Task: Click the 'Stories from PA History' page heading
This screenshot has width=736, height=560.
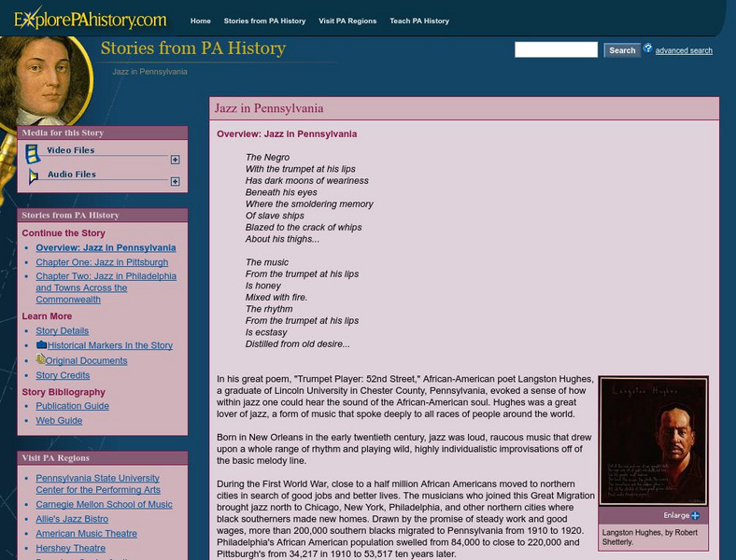Action: (193, 48)
